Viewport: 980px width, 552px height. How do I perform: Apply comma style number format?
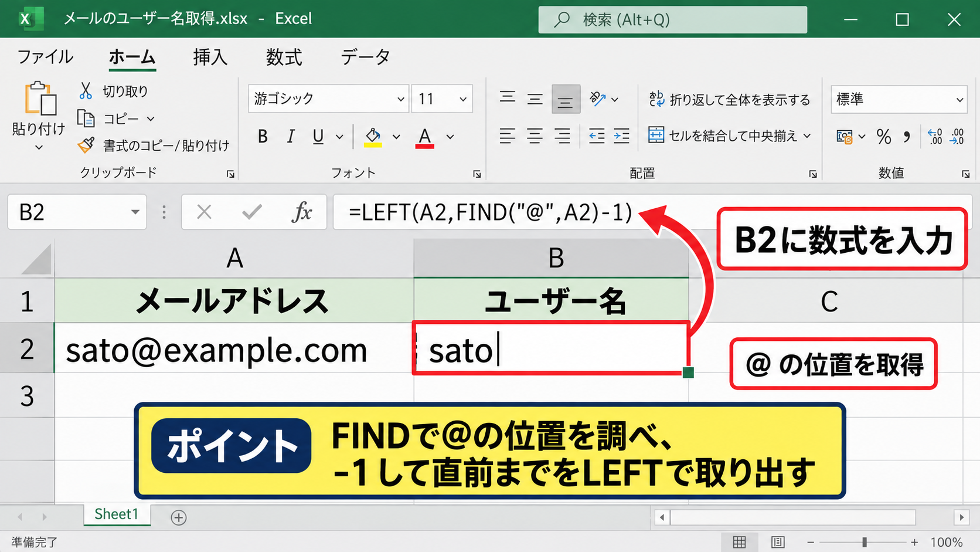point(907,137)
